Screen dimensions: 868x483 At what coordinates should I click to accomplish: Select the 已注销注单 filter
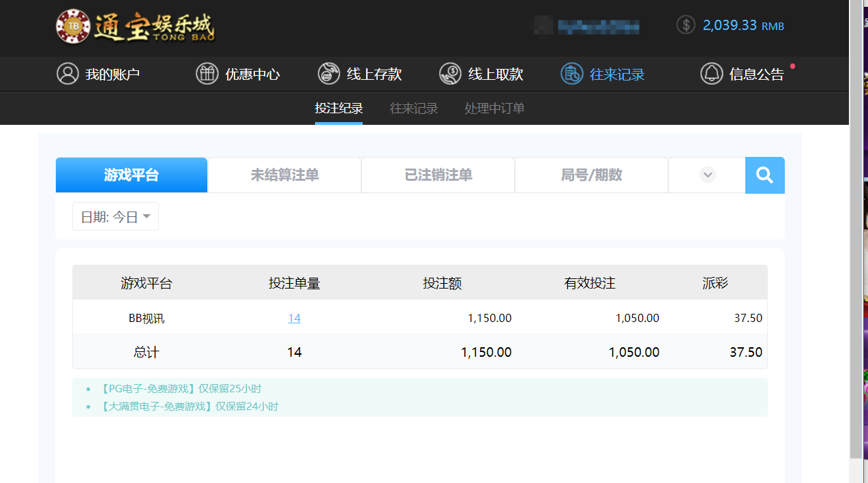point(438,175)
